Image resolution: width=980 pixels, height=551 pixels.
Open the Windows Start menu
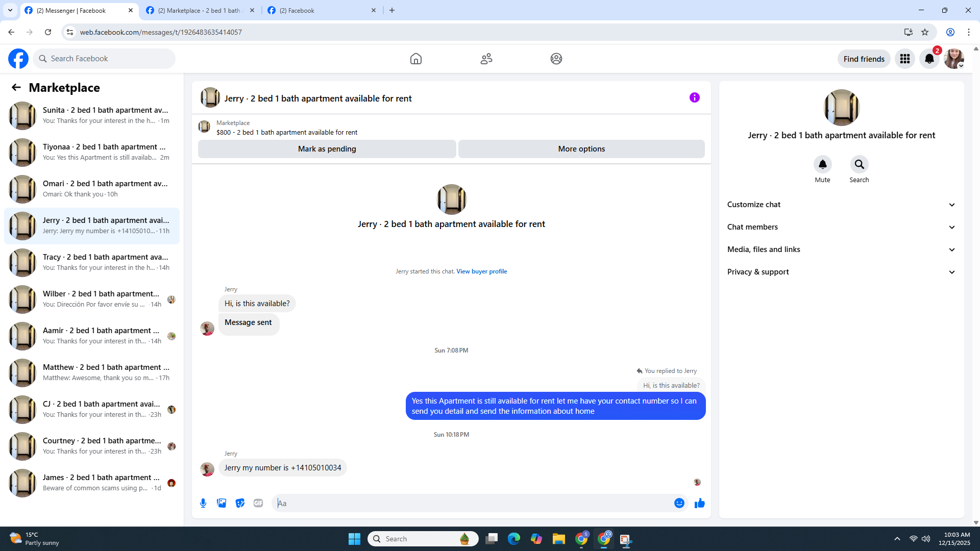click(354, 539)
